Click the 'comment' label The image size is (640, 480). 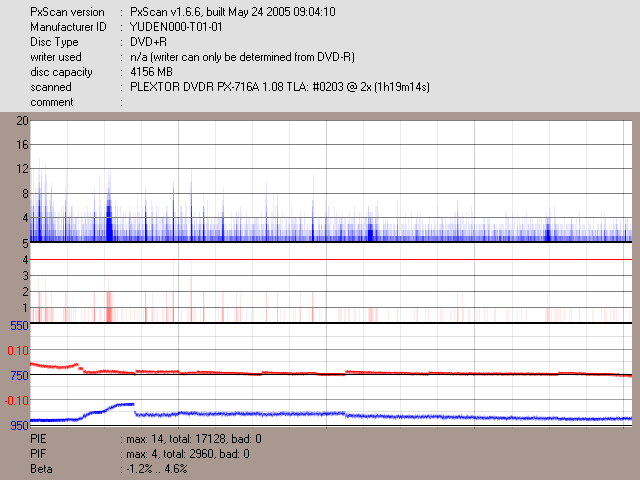[52, 102]
